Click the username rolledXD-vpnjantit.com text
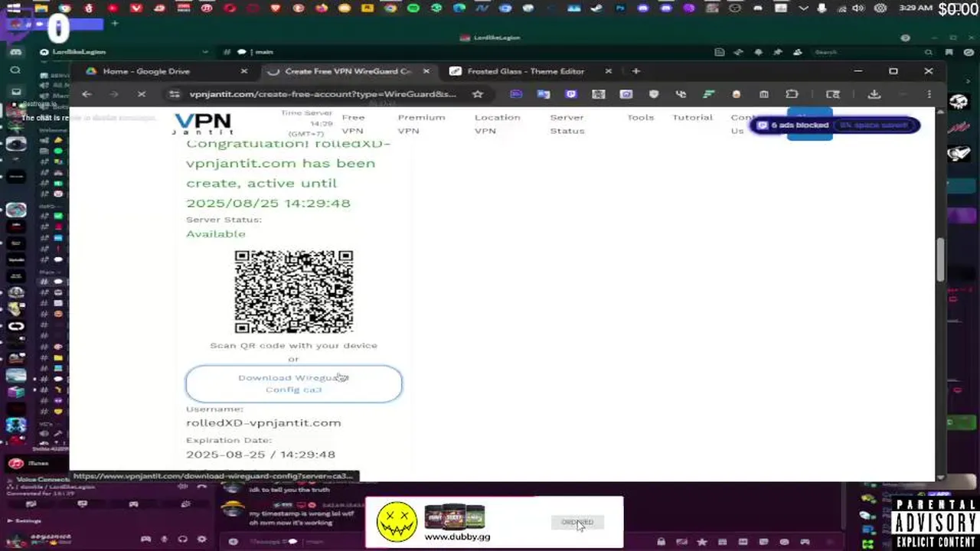Viewport: 980px width, 551px height. [x=263, y=422]
